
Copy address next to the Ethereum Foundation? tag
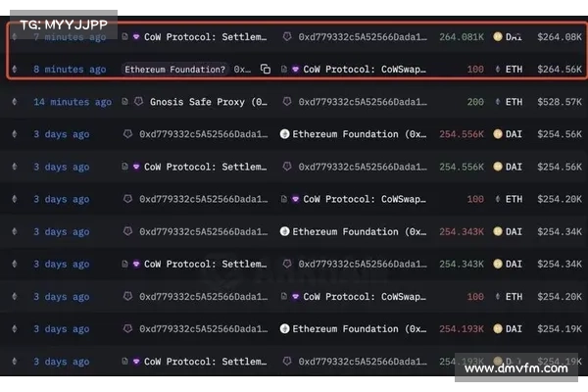point(265,70)
